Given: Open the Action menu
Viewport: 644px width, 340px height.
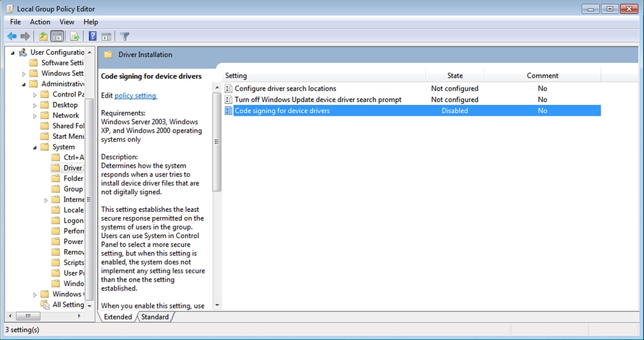Looking at the screenshot, I should click(40, 22).
